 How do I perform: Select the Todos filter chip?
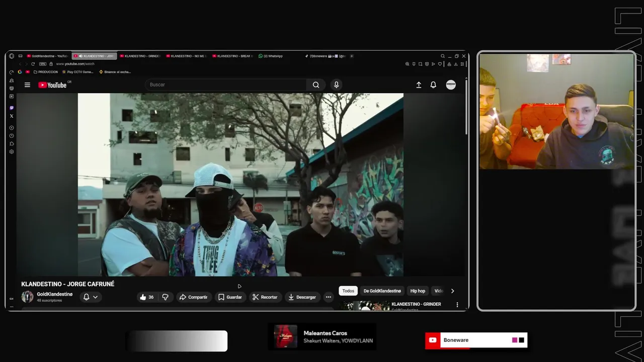click(x=348, y=291)
